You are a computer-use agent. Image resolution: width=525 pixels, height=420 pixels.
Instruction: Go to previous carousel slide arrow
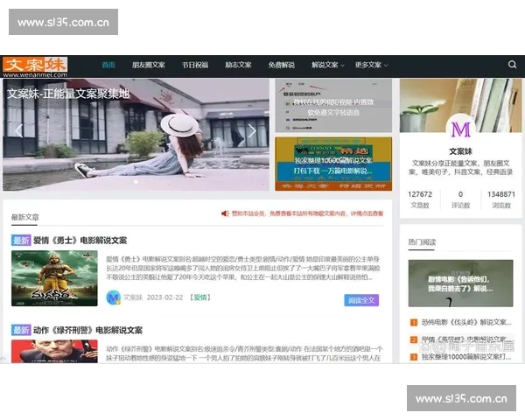tap(17, 131)
